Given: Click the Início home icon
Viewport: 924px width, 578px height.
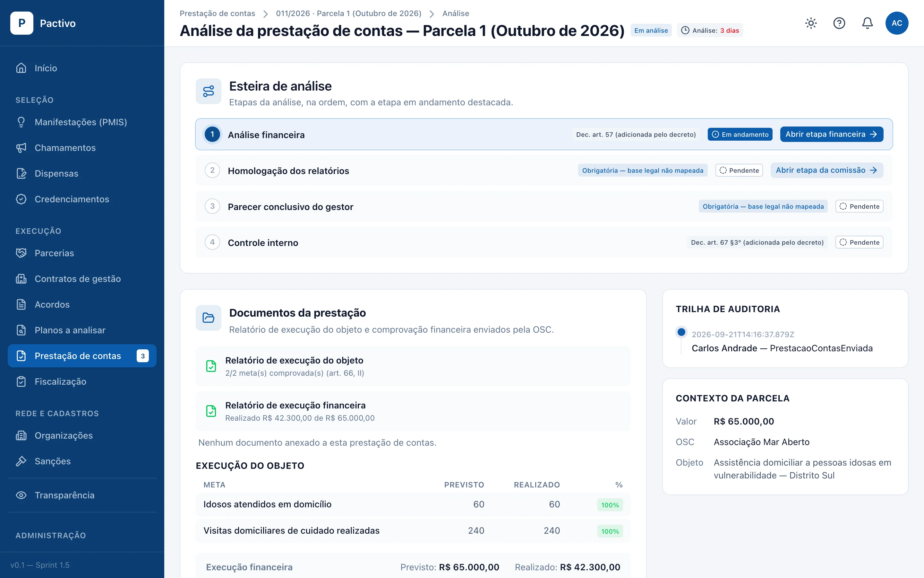Looking at the screenshot, I should [21, 68].
